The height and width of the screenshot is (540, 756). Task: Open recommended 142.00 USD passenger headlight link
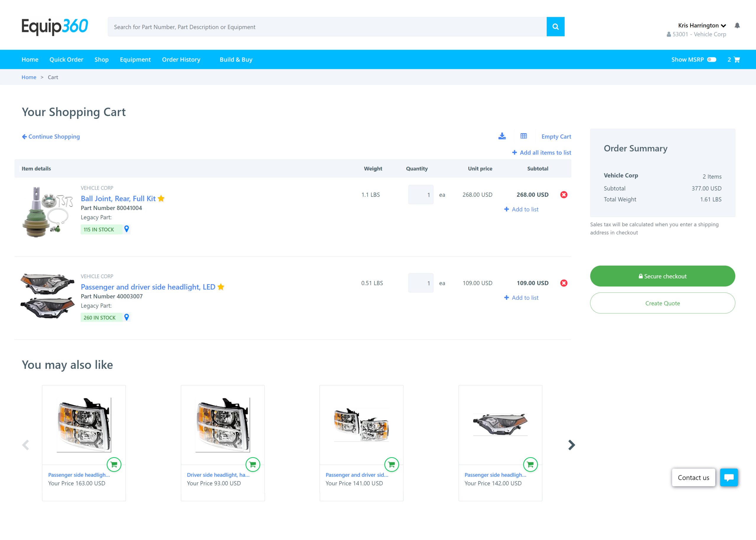(495, 475)
